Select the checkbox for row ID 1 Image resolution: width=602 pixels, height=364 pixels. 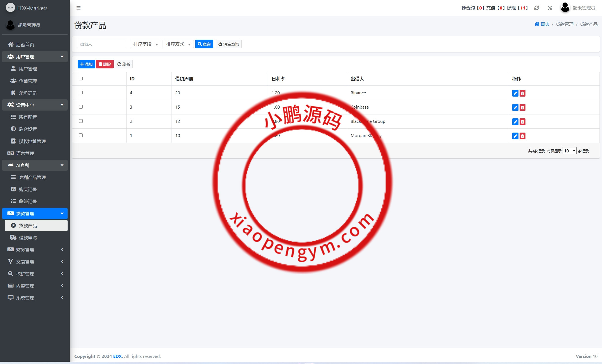(x=81, y=135)
